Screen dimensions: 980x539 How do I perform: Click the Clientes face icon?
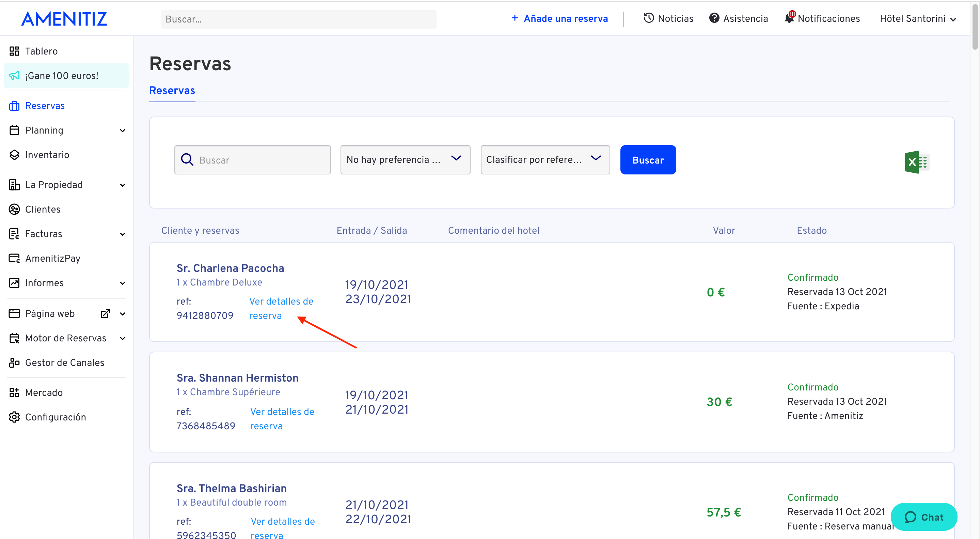coord(14,209)
